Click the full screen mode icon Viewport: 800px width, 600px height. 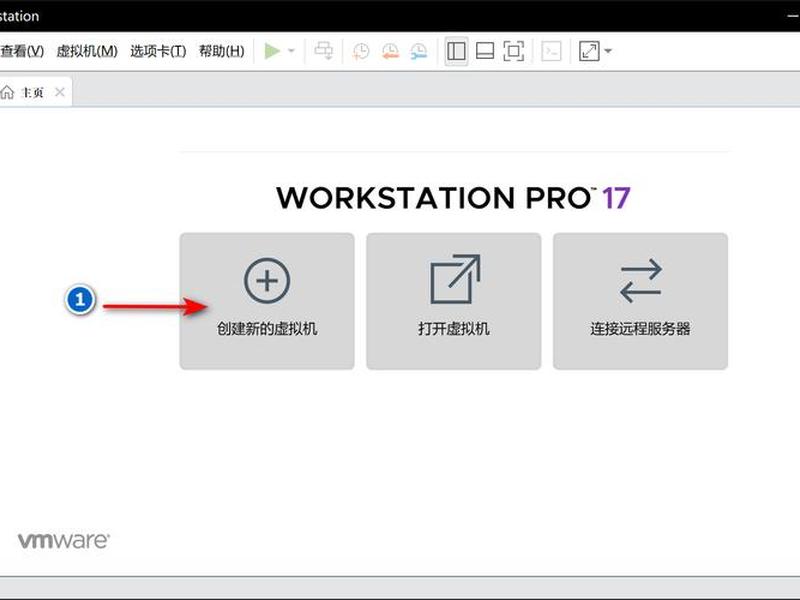pos(513,51)
